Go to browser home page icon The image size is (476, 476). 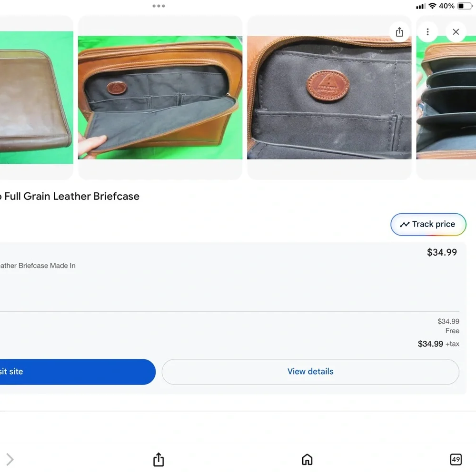tap(307, 459)
